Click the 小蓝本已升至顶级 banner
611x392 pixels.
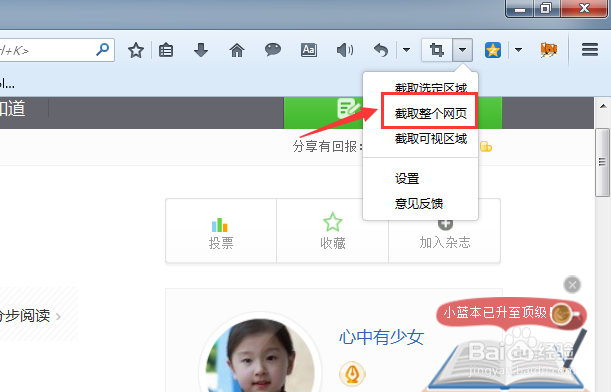[x=510, y=314]
